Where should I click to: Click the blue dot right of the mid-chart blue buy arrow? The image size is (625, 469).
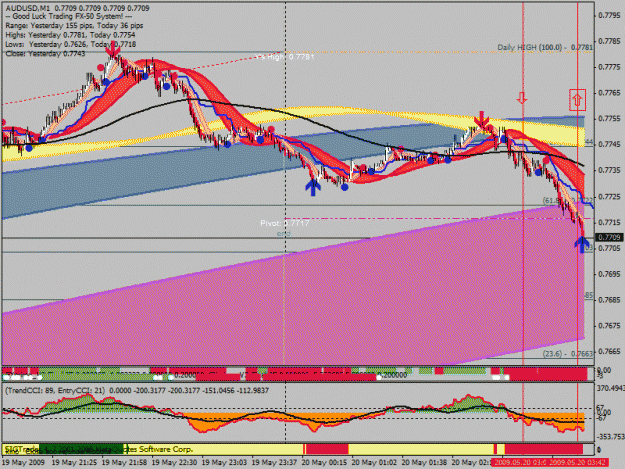pos(345,187)
